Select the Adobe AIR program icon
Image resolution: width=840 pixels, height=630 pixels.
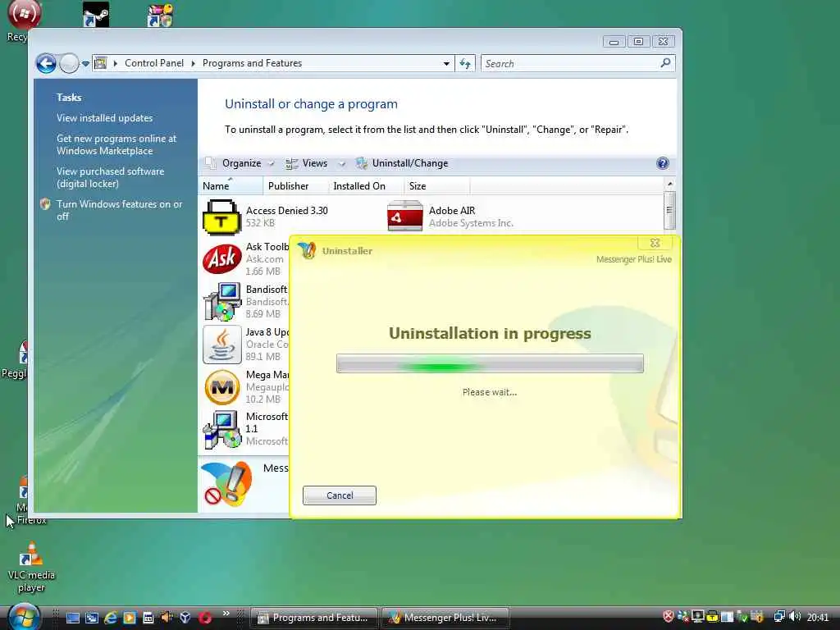click(405, 216)
